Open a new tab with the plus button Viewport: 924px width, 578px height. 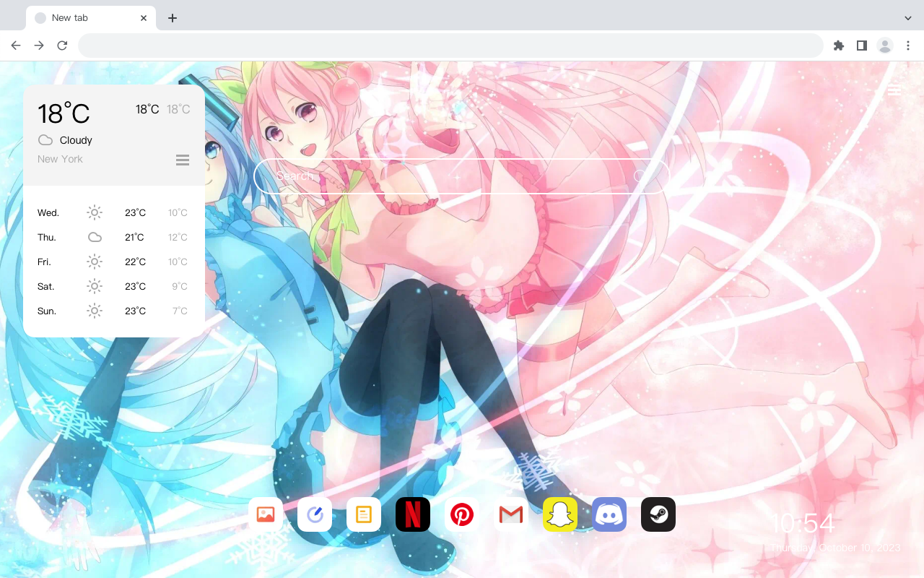point(172,18)
